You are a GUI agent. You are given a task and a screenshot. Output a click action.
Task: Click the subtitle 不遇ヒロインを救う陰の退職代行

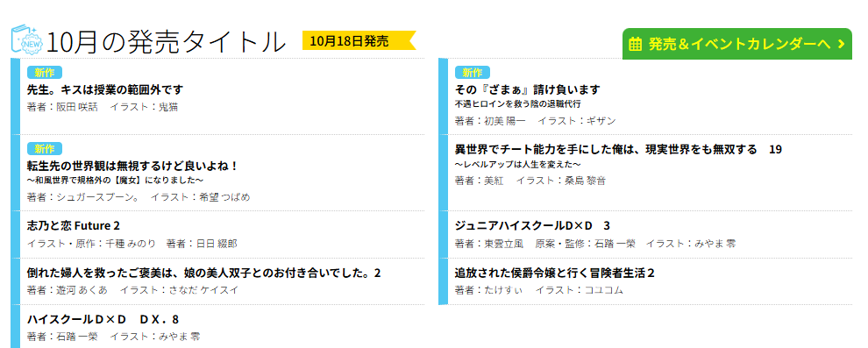(x=517, y=104)
